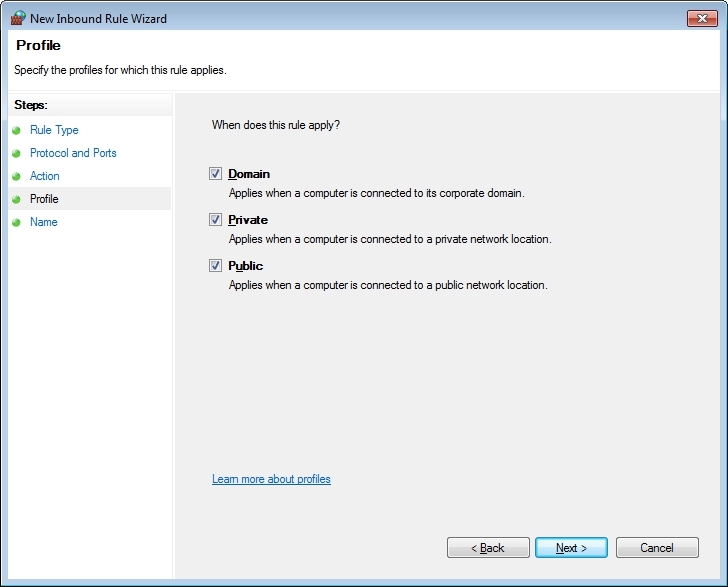This screenshot has height=587, width=728.
Task: Go to the Rule Type step
Action: [54, 130]
